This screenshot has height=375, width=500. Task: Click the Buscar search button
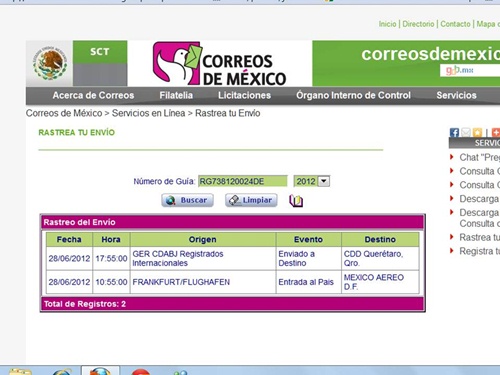(187, 200)
